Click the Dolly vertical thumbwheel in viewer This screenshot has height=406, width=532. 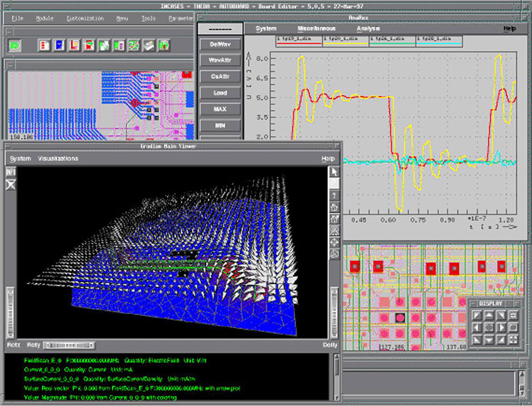(x=334, y=313)
